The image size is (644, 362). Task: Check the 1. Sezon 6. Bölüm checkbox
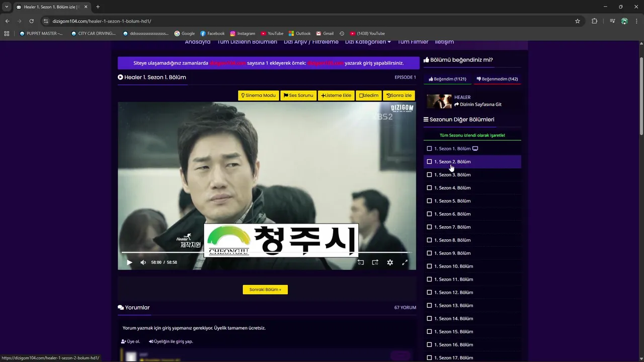[x=429, y=214]
